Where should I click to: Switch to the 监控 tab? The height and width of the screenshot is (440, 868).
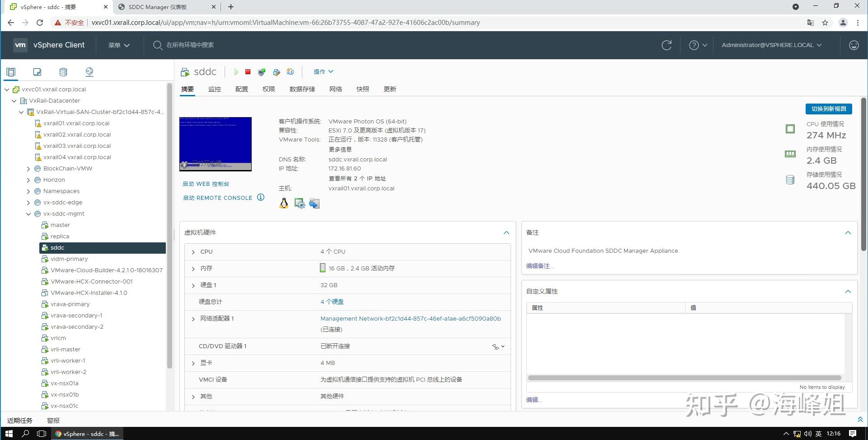(215, 89)
